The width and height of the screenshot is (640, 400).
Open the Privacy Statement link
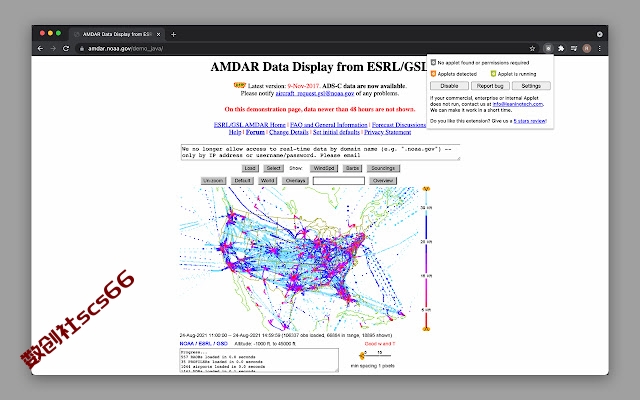point(387,132)
